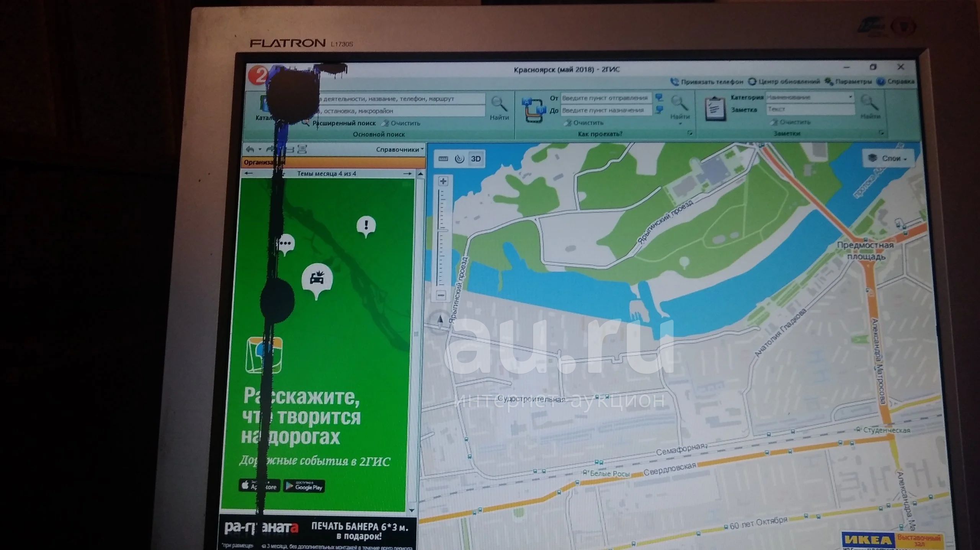Click the exclamation marker in green banner

click(366, 226)
